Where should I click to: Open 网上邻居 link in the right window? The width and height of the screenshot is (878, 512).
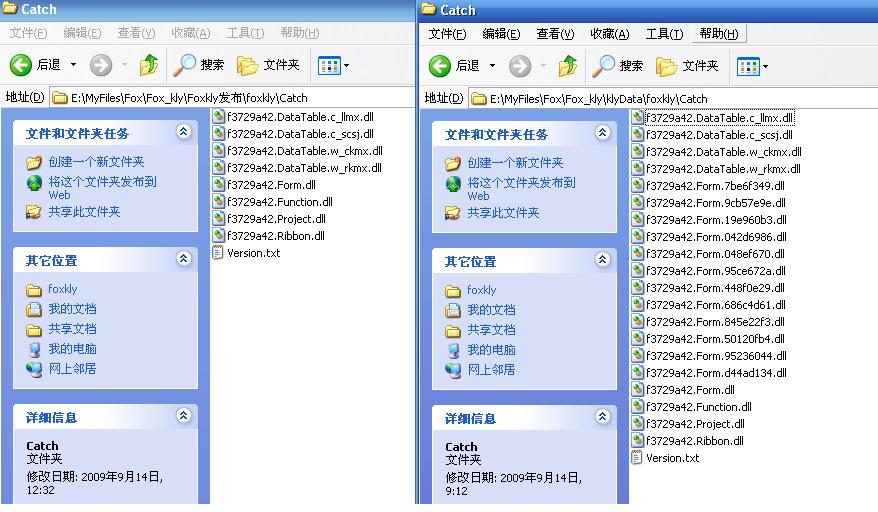click(x=491, y=370)
